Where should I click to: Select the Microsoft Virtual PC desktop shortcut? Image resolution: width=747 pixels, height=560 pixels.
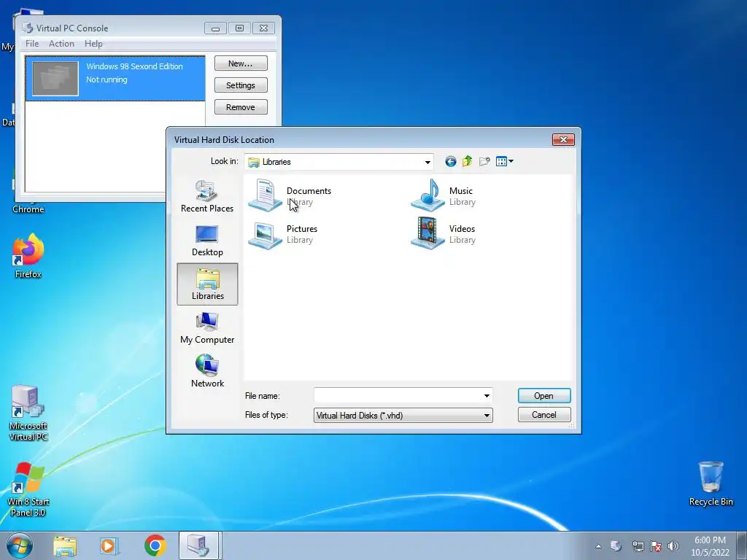[x=28, y=413]
